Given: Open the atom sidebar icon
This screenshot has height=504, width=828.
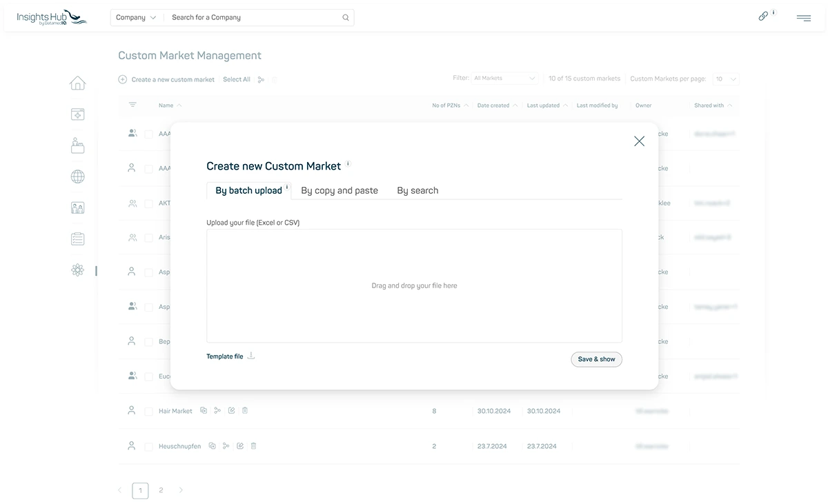Looking at the screenshot, I should tap(78, 270).
